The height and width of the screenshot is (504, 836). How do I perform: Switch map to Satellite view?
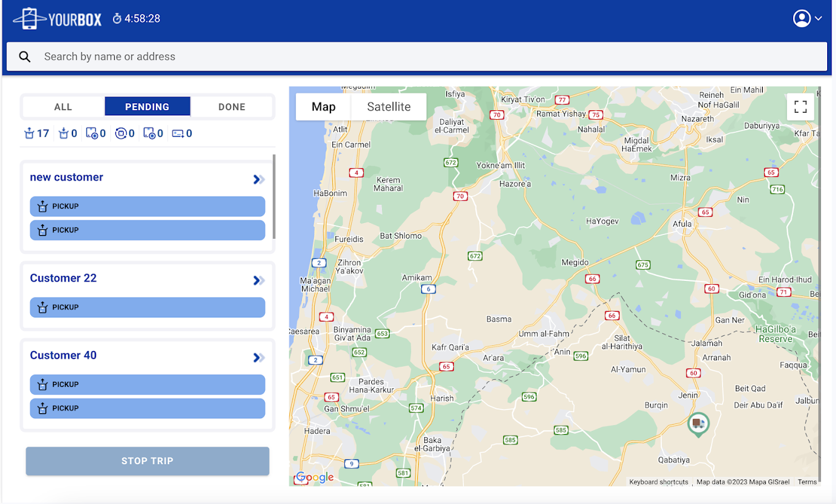389,107
